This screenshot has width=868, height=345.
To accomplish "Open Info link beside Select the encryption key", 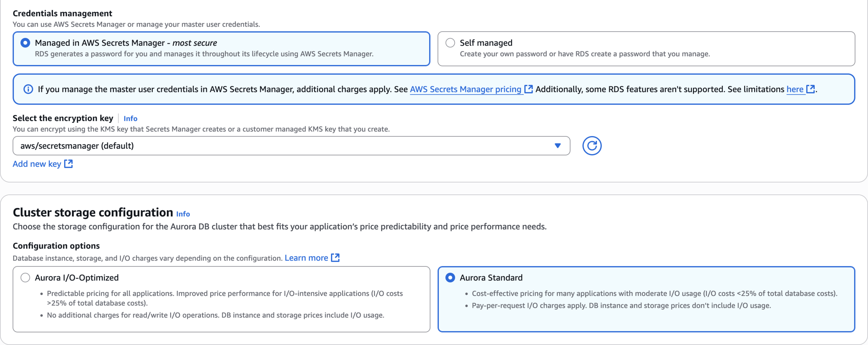I will 131,119.
